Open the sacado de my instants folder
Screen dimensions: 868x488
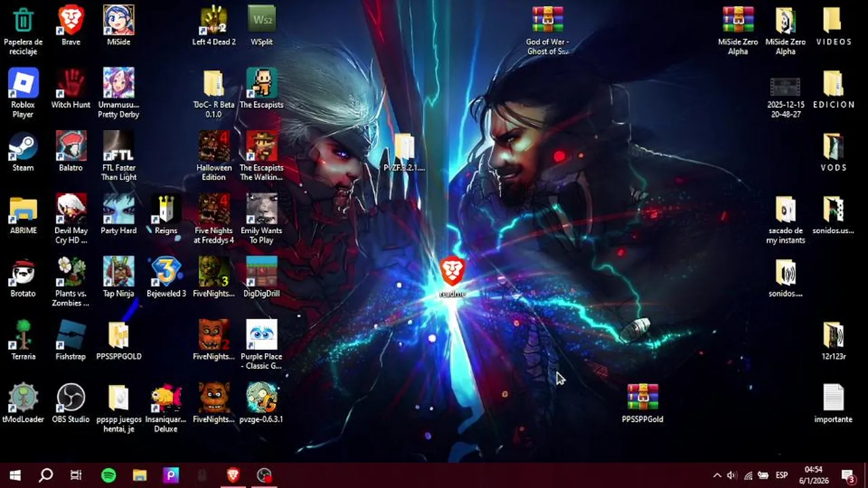(x=785, y=220)
